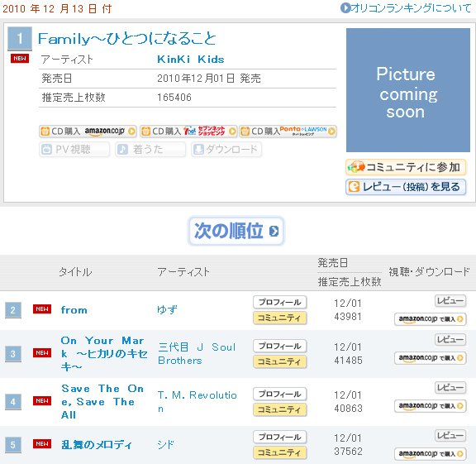Open コミュニティ for 三代目 J Soul Brothers

point(279,361)
